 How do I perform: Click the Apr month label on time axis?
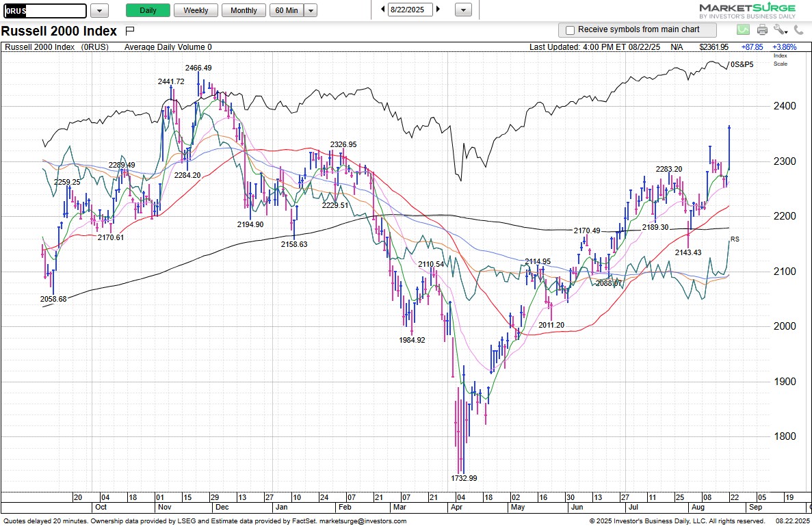click(456, 508)
